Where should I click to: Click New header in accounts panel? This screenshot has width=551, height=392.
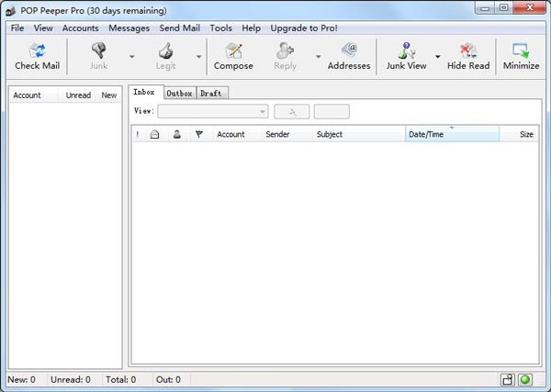click(108, 95)
